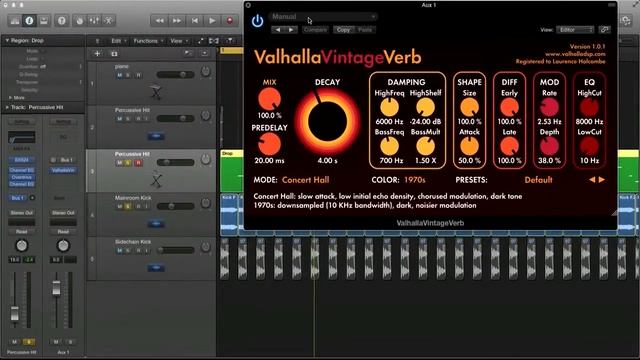This screenshot has height=360, width=640.
Task: Open the View menu in tracks area
Action: pos(179,41)
